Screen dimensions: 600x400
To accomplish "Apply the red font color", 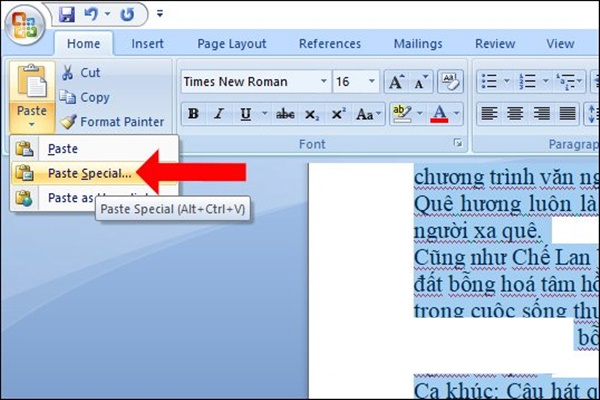I will [x=439, y=114].
